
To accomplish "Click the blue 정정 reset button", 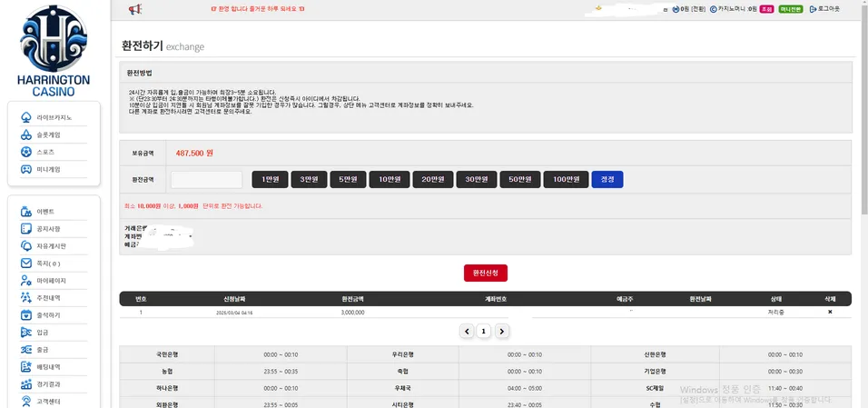I will tap(607, 179).
